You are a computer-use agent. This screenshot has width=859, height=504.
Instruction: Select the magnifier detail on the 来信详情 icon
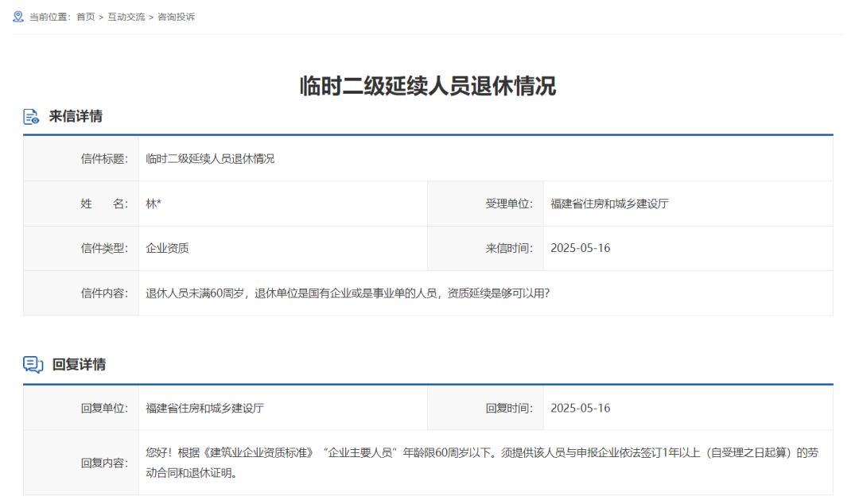point(35,120)
